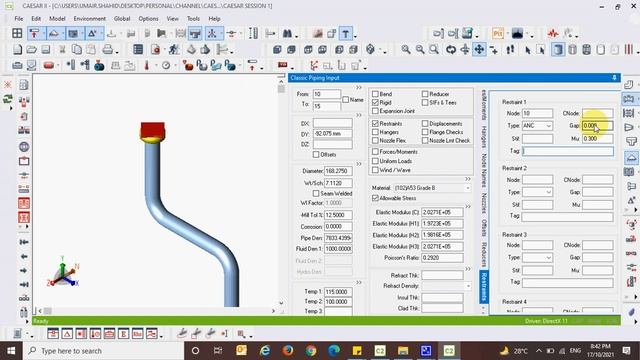640x360 pixels.
Task: Click the Diameter 168.2750 field
Action: click(338, 171)
